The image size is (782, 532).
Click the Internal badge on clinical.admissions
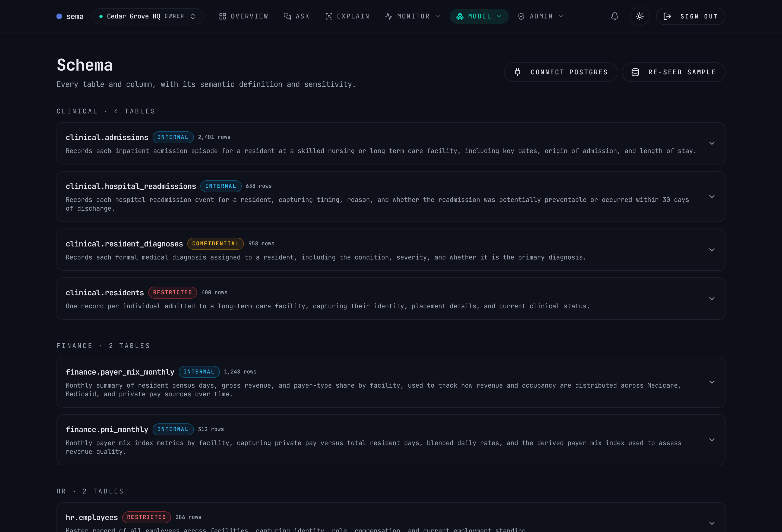pos(173,137)
